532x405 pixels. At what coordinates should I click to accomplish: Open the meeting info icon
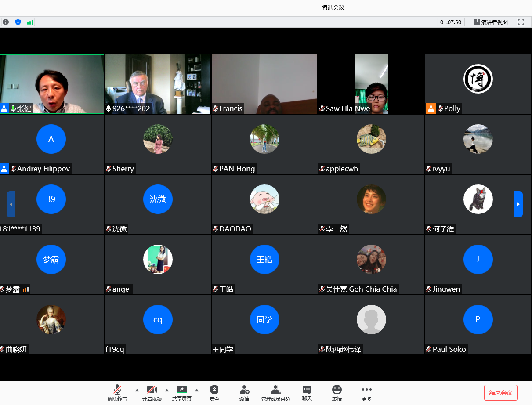6,22
